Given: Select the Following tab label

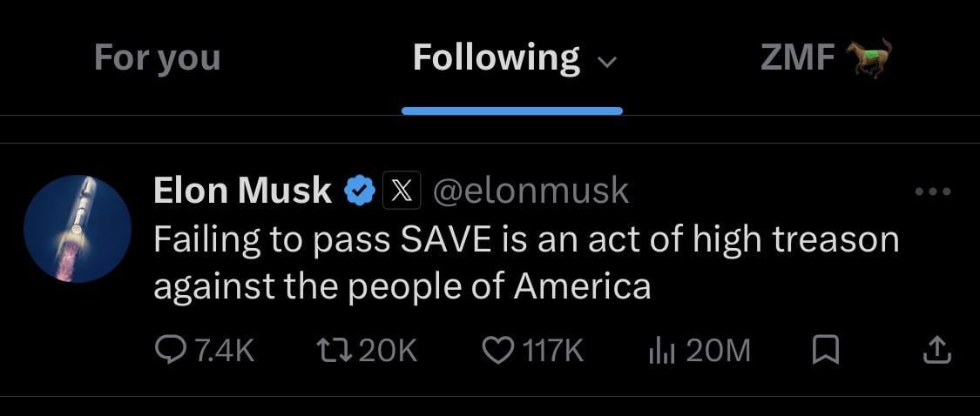Looking at the screenshot, I should coord(496,58).
